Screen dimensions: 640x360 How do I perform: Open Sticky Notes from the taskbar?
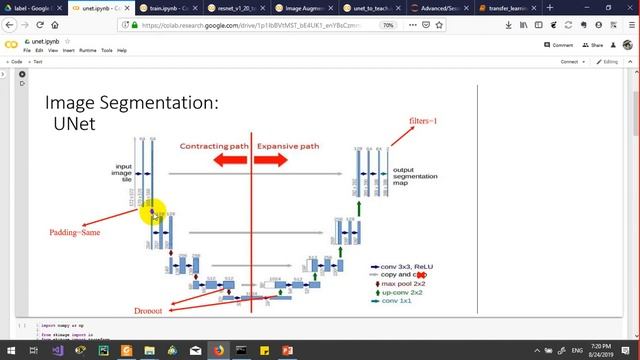264,351
